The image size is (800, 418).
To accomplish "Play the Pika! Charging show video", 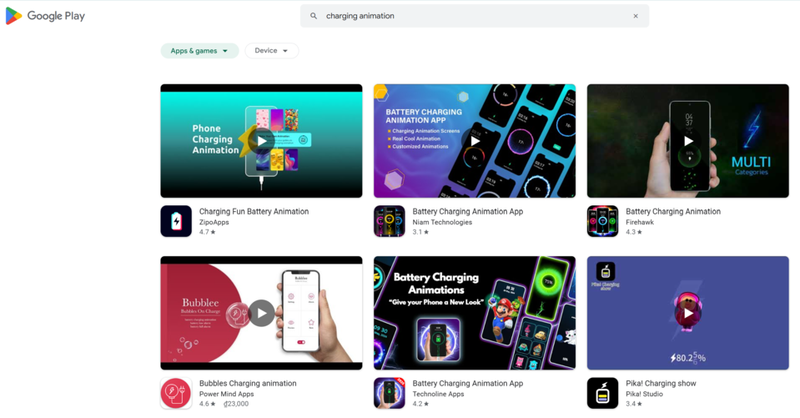I will tap(688, 313).
